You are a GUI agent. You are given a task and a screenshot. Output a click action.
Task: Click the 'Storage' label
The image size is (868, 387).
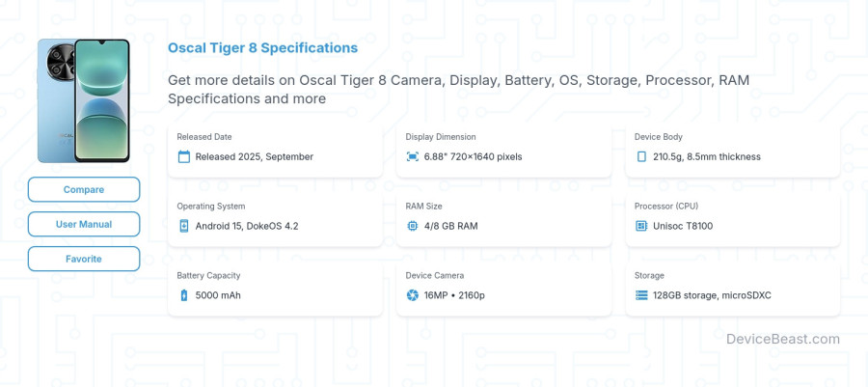click(x=649, y=275)
